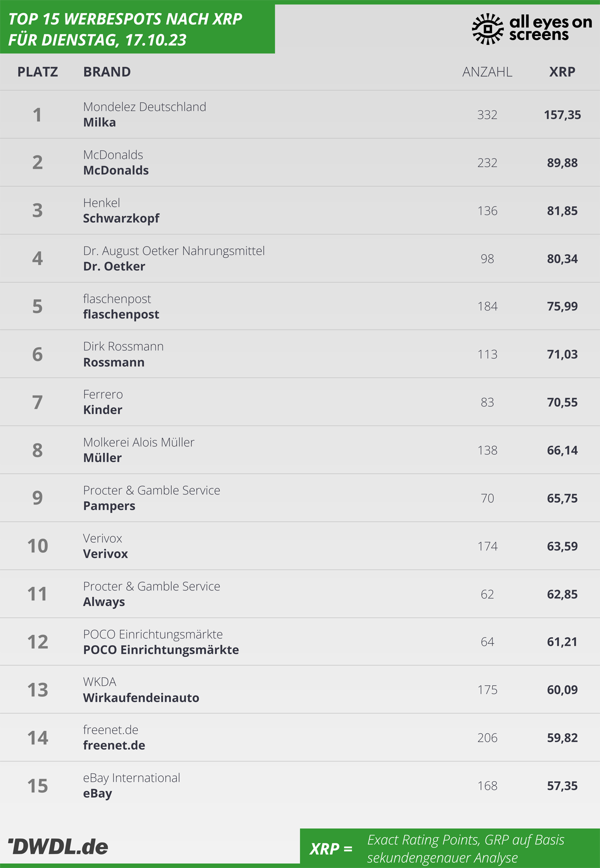Click Rossmann spot count 113
The width and height of the screenshot is (600, 868).
pos(487,354)
